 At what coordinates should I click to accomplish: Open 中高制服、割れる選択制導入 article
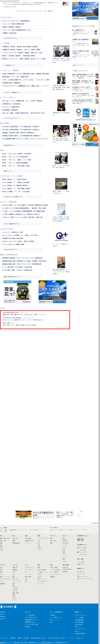pos(81,39)
